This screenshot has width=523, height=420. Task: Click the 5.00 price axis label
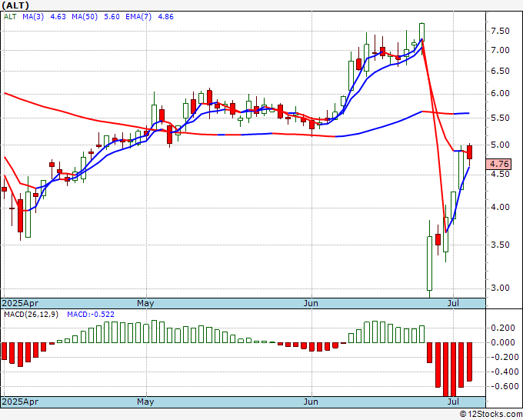(500, 145)
